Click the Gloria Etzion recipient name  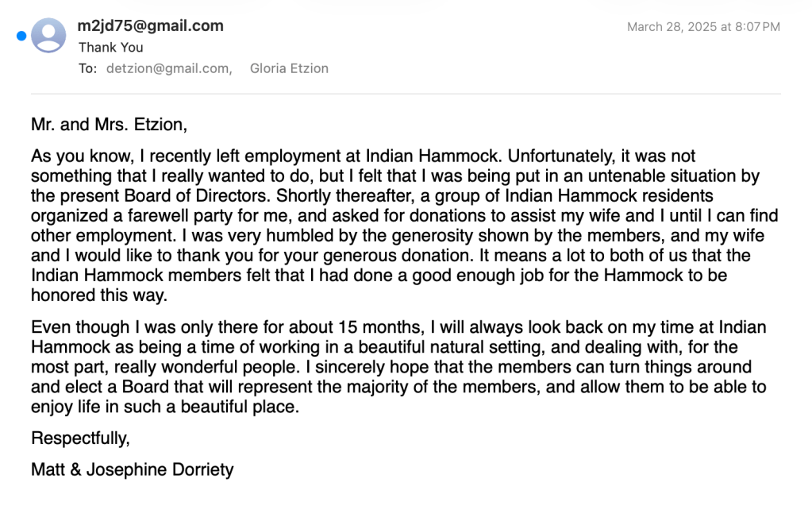pos(289,68)
